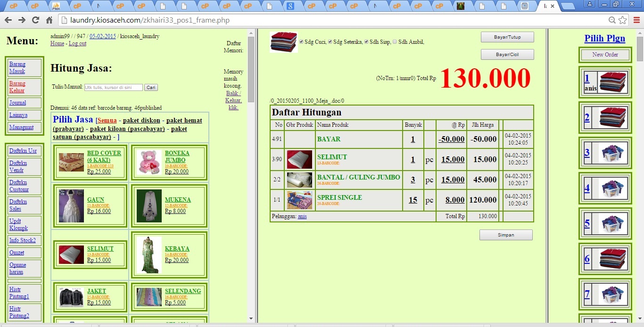This screenshot has height=327, width=644.
Task: Click the New Order button
Action: point(605,55)
